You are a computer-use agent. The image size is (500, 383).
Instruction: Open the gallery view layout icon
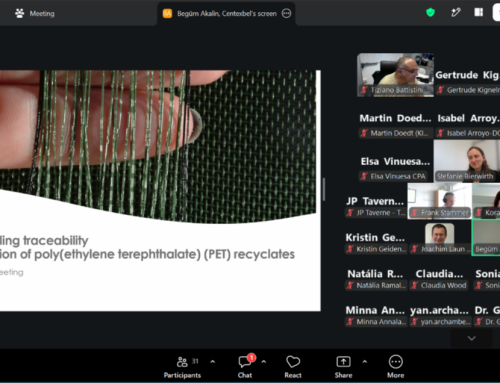479,12
